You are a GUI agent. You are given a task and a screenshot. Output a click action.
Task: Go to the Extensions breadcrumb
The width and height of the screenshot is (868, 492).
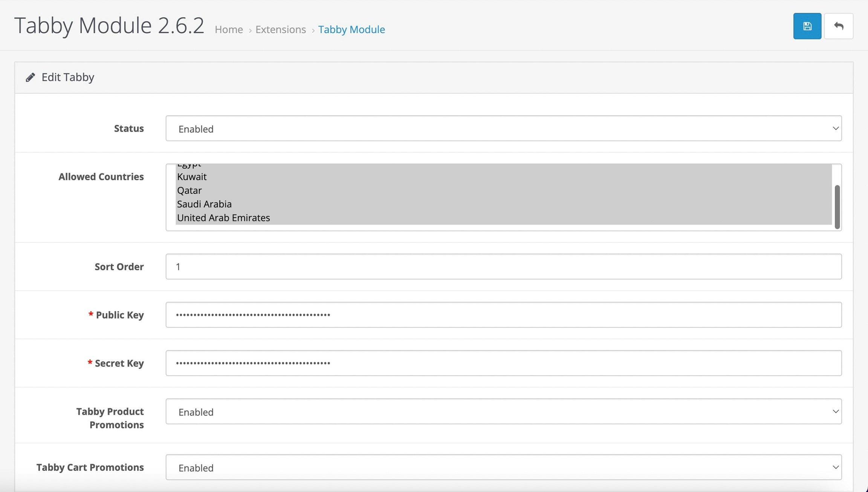[x=281, y=29]
